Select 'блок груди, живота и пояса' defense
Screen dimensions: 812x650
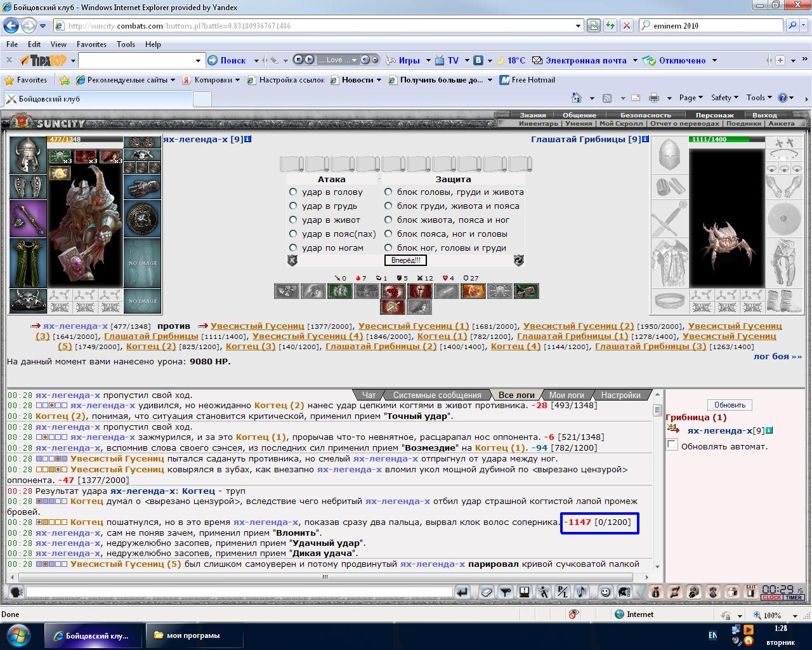coord(388,206)
